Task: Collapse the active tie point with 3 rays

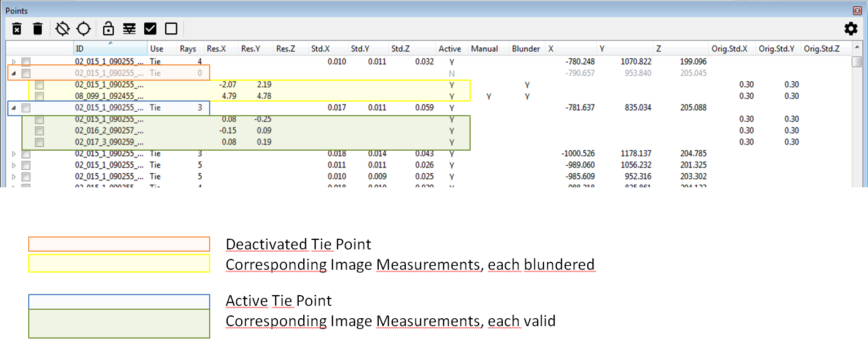Action: coord(14,108)
